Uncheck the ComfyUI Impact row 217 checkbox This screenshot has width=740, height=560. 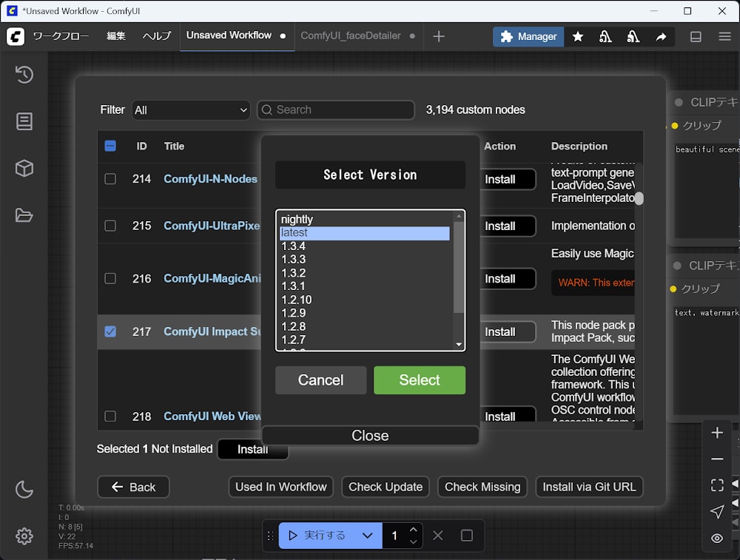coord(110,331)
